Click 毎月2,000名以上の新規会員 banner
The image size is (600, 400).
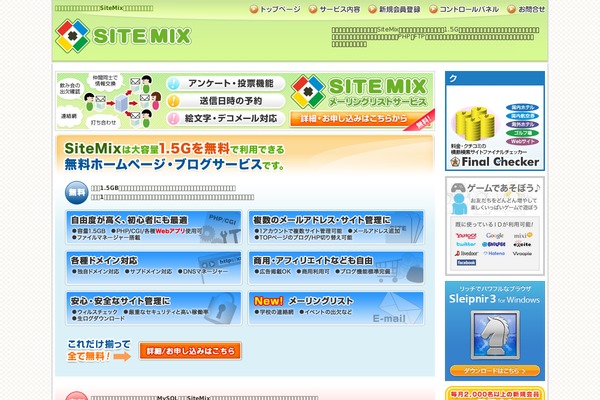(x=495, y=393)
